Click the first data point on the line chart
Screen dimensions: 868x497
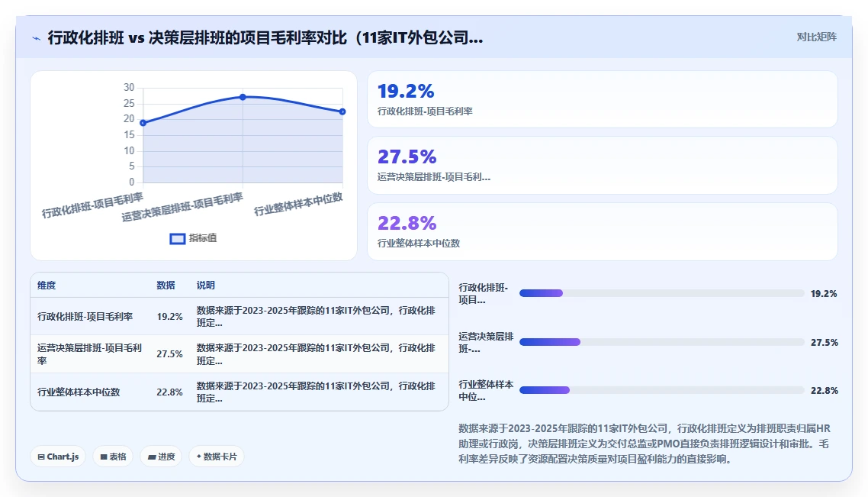(x=143, y=122)
